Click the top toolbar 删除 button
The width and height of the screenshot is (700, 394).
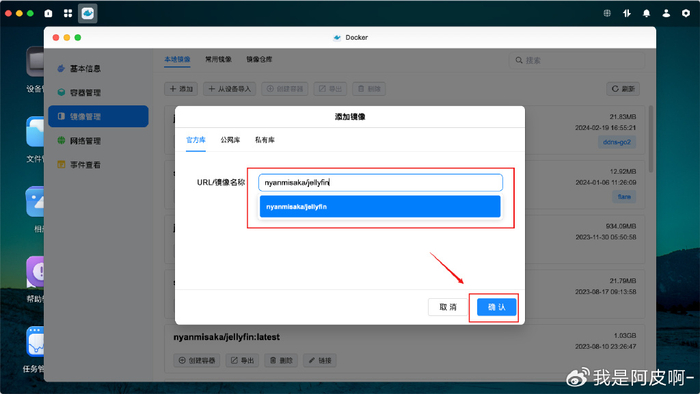point(369,89)
